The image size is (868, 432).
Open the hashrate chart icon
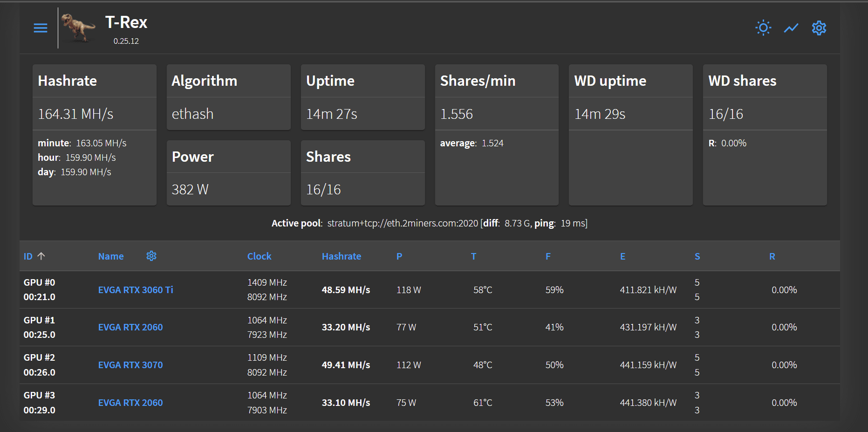pos(791,28)
